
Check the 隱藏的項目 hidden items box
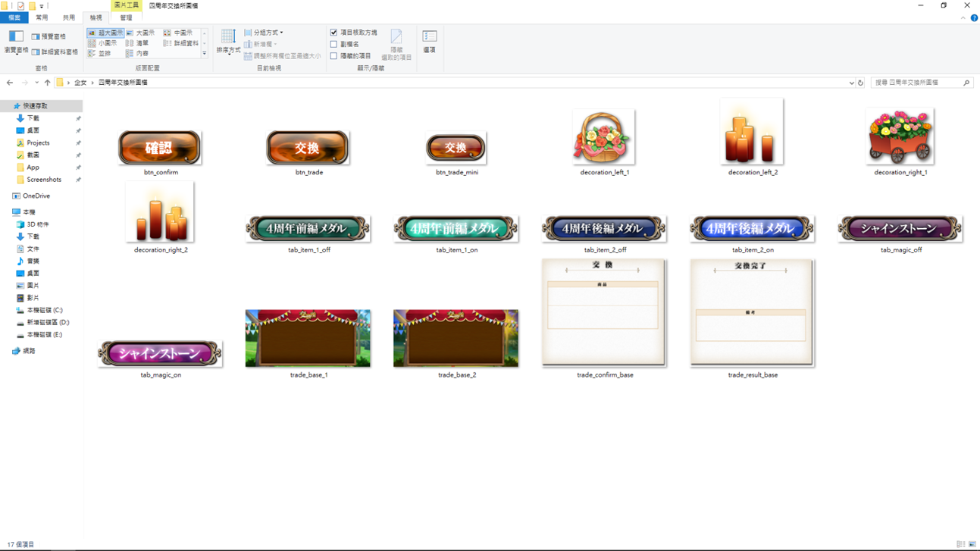pos(333,55)
